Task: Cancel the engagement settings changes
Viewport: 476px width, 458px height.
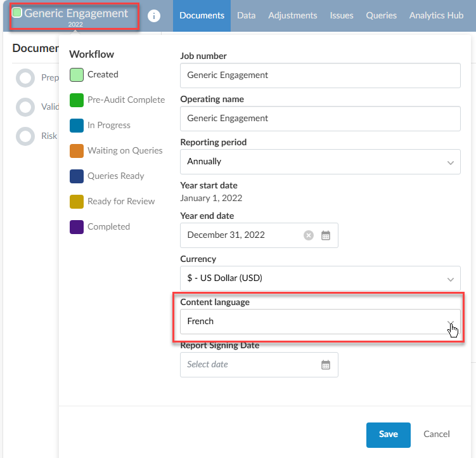Action: (436, 435)
